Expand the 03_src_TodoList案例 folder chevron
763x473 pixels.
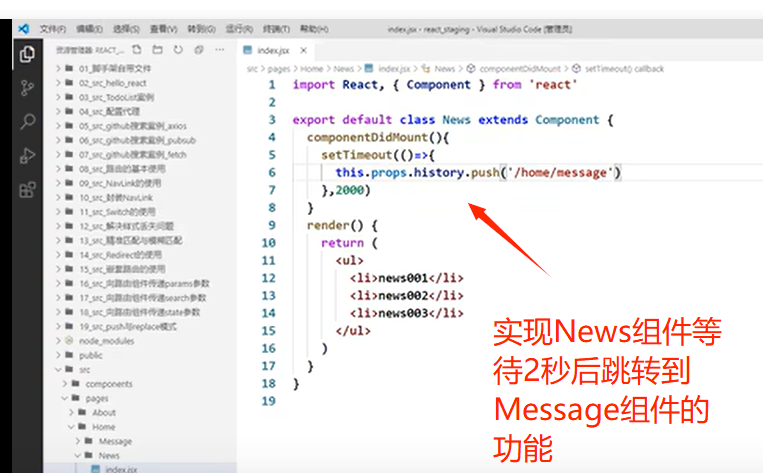tap(58, 97)
